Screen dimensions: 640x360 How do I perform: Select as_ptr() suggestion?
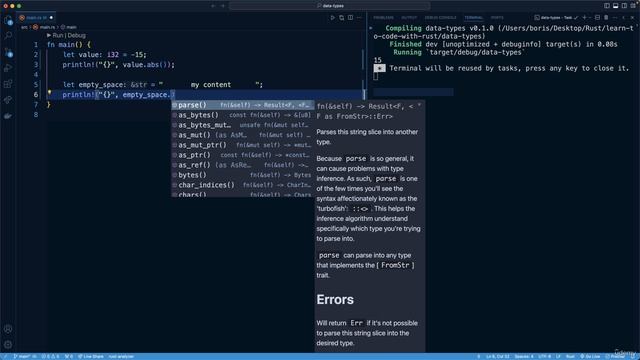point(242,155)
